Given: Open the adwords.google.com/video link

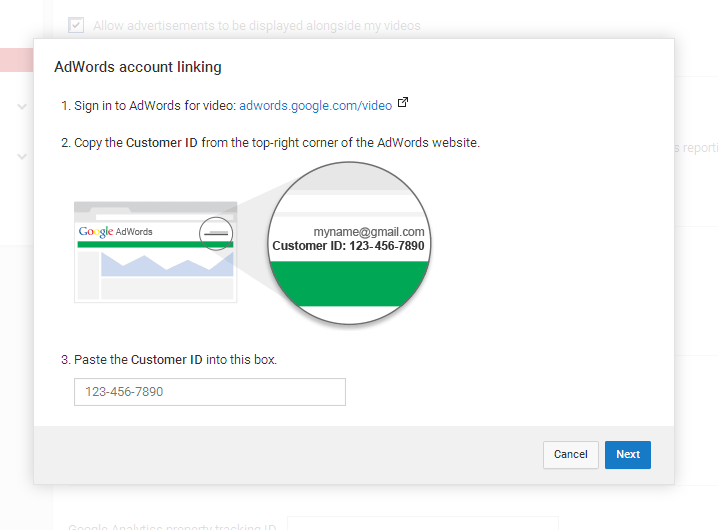Looking at the screenshot, I should (x=315, y=106).
